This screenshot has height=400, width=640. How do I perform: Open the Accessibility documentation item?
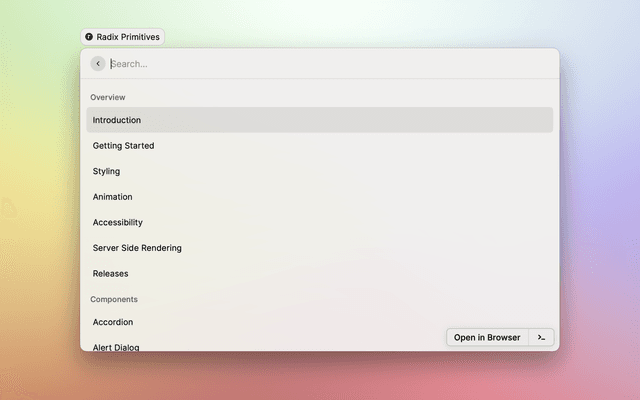coord(118,222)
